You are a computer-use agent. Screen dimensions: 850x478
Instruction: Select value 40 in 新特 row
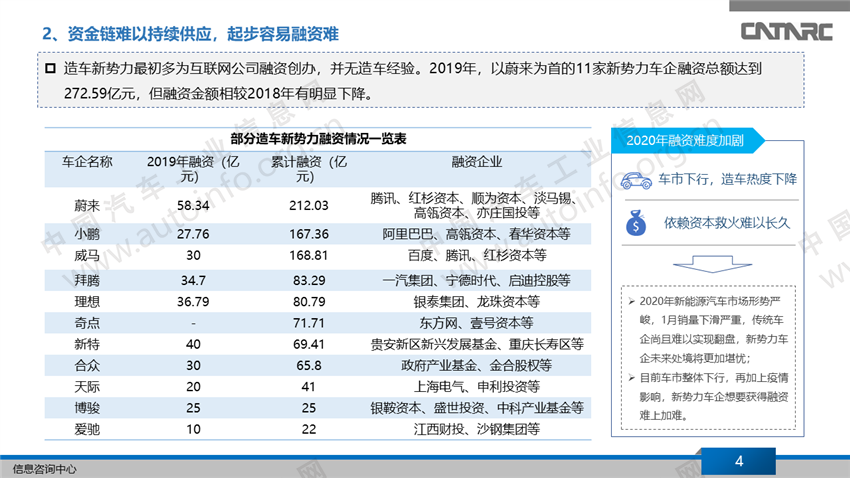coord(193,344)
